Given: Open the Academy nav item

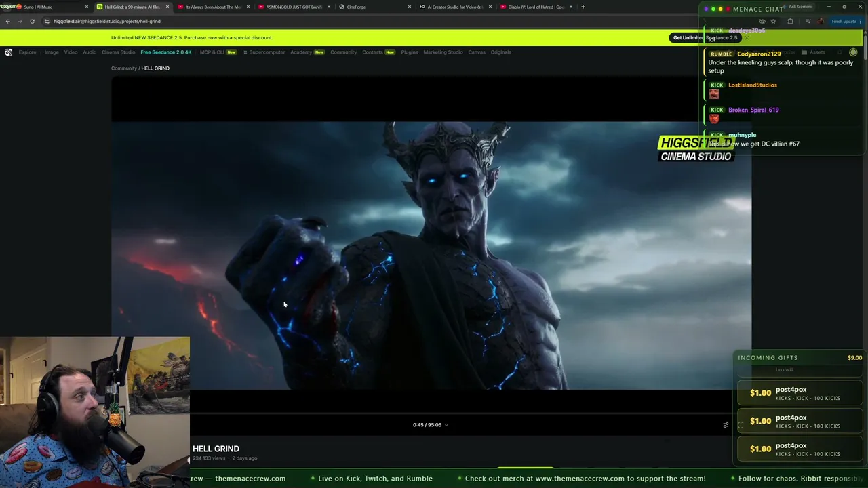Looking at the screenshot, I should tap(307, 52).
